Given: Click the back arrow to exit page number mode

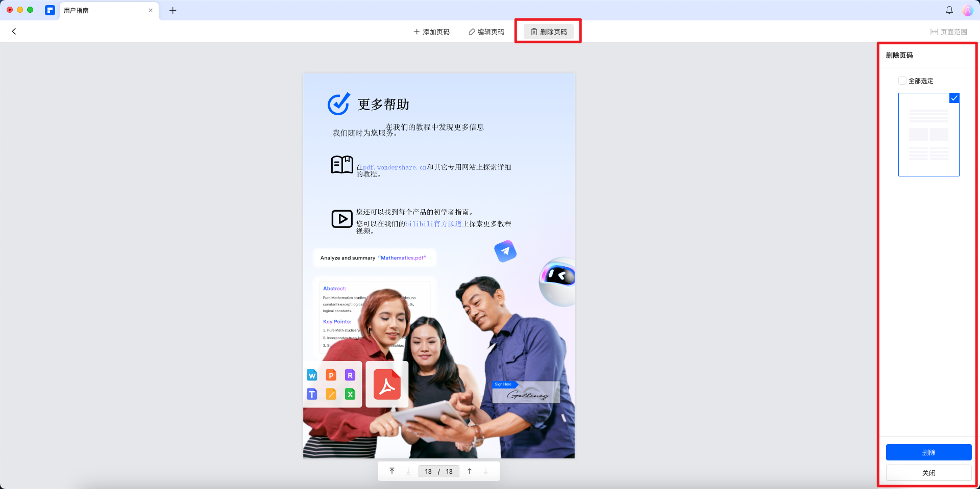Looking at the screenshot, I should coord(13,31).
